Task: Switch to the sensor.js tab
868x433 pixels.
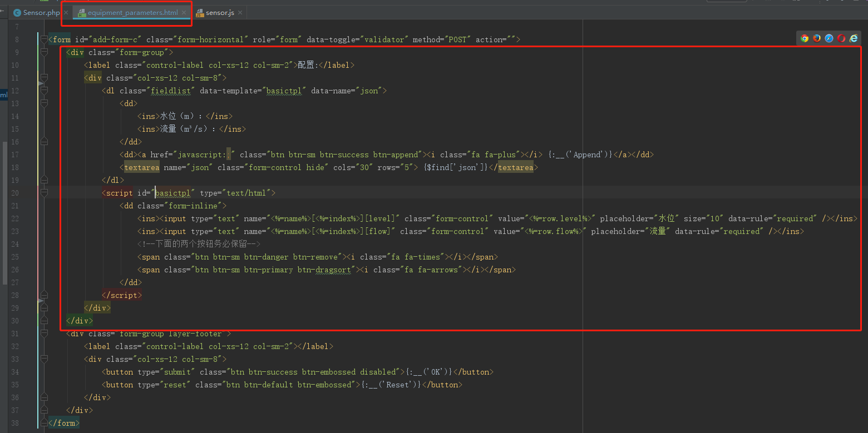Action: tap(220, 12)
